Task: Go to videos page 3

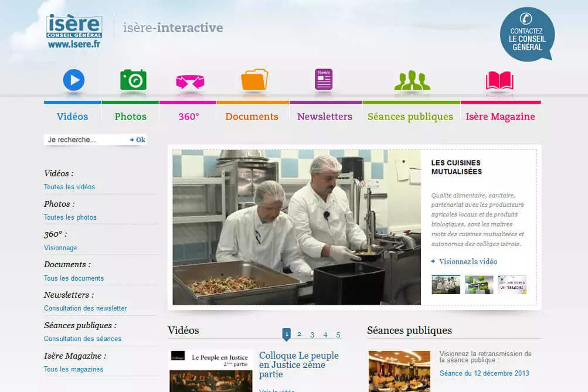Action: (312, 335)
